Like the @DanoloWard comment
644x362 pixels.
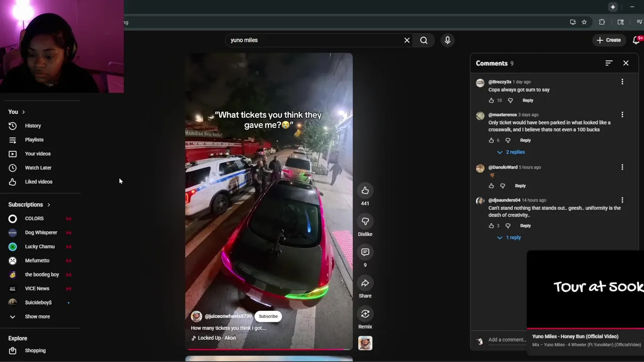492,186
